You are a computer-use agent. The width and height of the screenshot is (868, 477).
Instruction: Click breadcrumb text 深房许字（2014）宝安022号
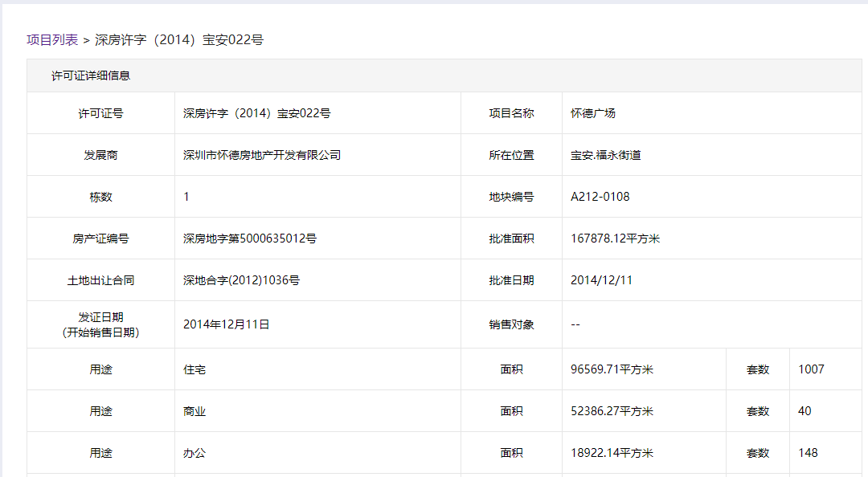click(x=179, y=40)
